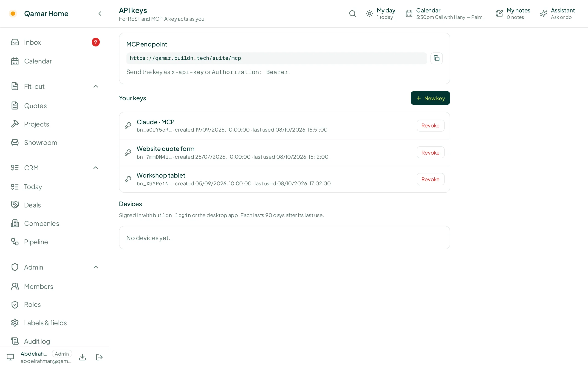The height and width of the screenshot is (368, 588).
Task: Click the 'No devices yet.' text
Action: point(148,238)
